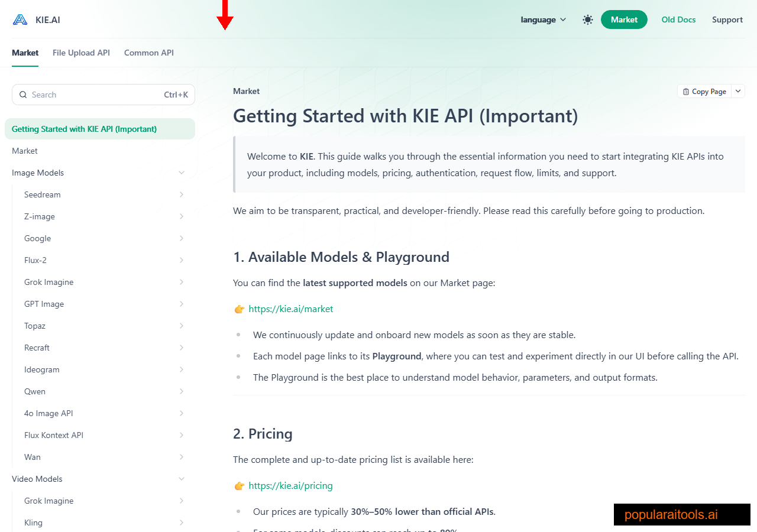This screenshot has width=757, height=532.
Task: Click the clipboard icon on Copy Page
Action: (x=687, y=91)
